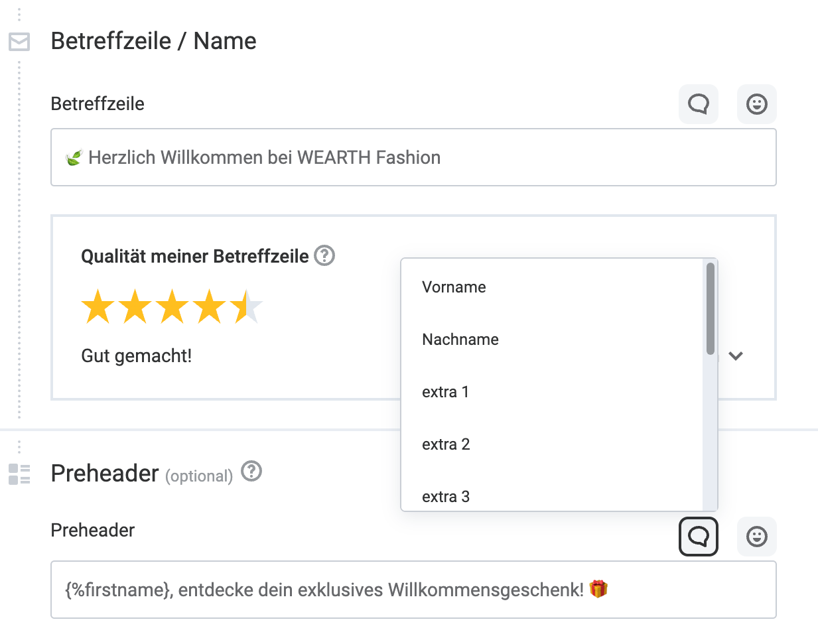The width and height of the screenshot is (818, 644).
Task: Click into the Betreffzeile subject input field
Action: point(413,158)
